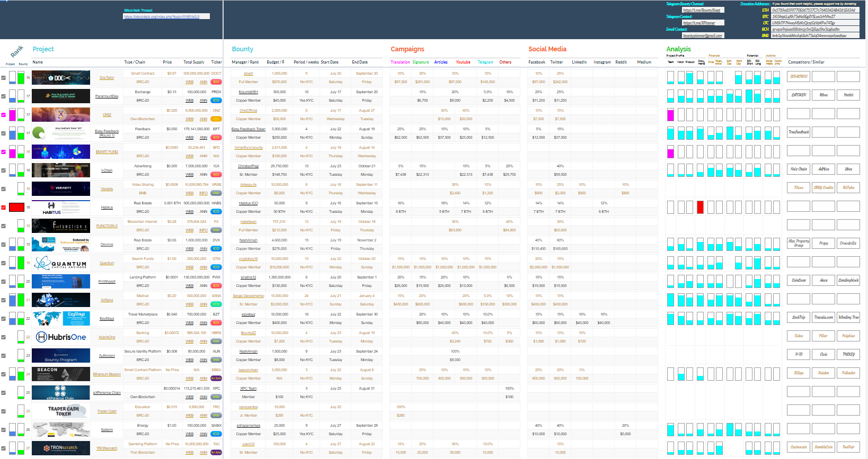Open the ANN link for Easy Feedback

point(203,138)
